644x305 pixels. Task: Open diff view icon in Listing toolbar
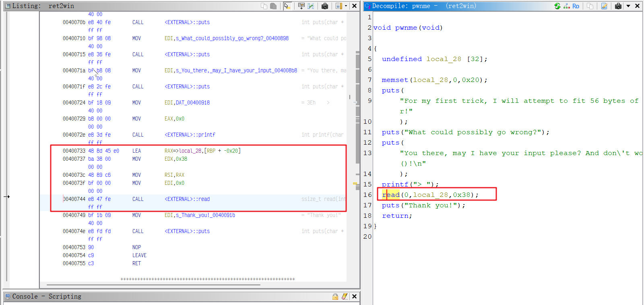pyautogui.click(x=311, y=6)
